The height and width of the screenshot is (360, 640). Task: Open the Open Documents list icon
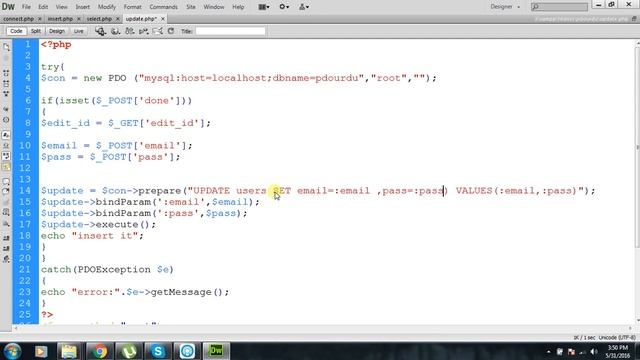6,47
